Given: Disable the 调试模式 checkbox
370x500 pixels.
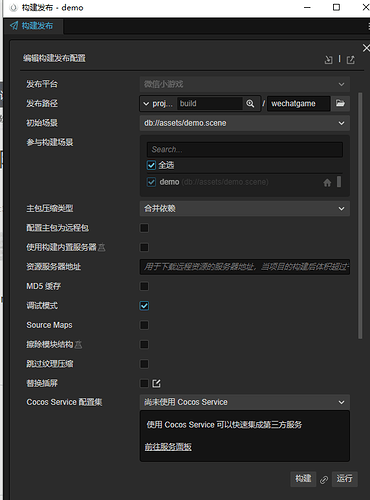Looking at the screenshot, I should [x=144, y=306].
